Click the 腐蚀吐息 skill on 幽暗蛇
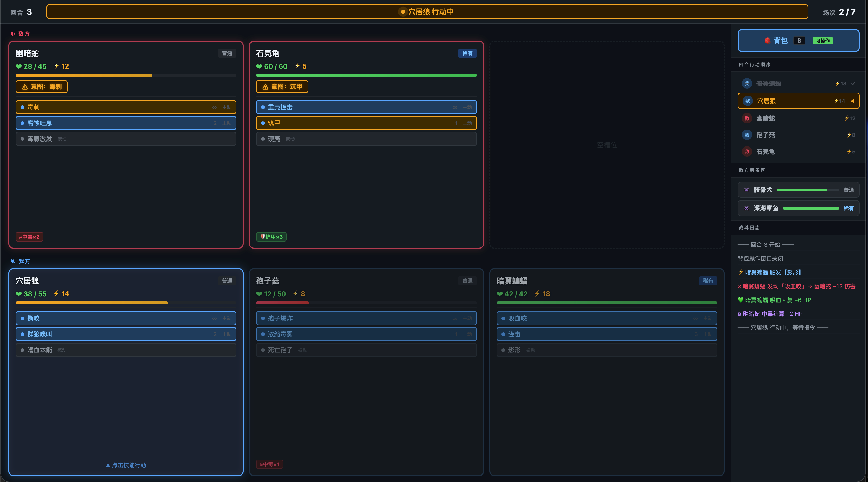This screenshot has height=482, width=868. 126,123
